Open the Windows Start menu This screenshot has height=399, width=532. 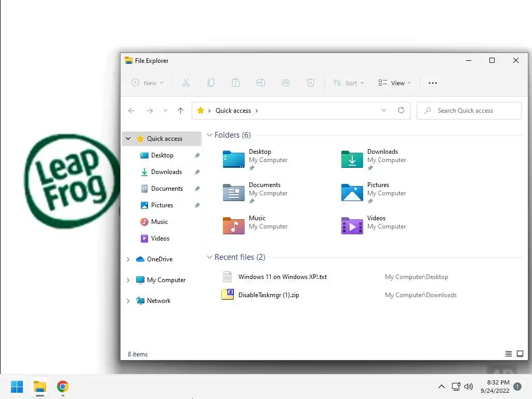pos(17,387)
